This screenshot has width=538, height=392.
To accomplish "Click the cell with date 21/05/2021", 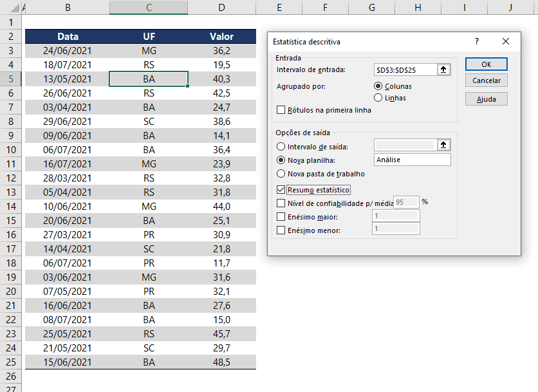I will click(68, 348).
